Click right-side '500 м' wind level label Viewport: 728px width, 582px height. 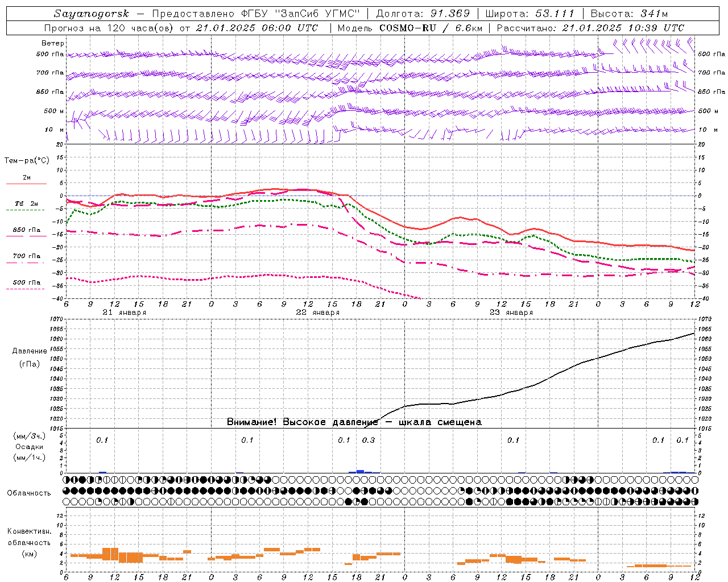pos(708,111)
